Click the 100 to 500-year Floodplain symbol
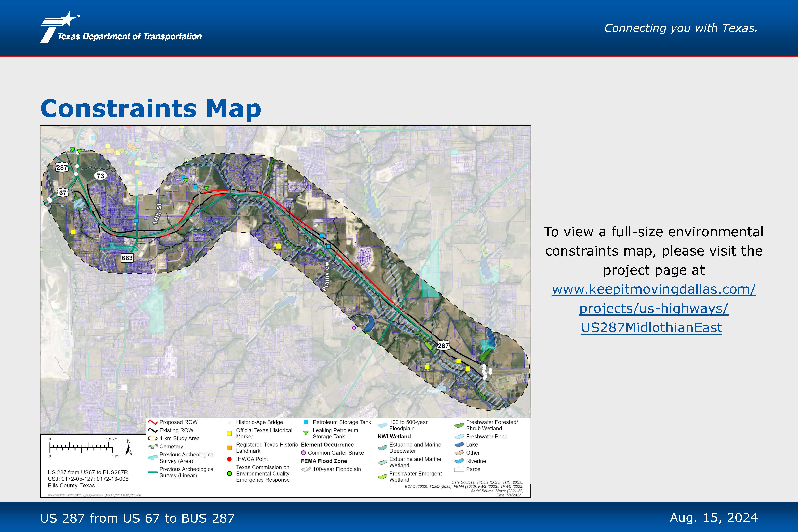This screenshot has height=532, width=798. point(382,425)
